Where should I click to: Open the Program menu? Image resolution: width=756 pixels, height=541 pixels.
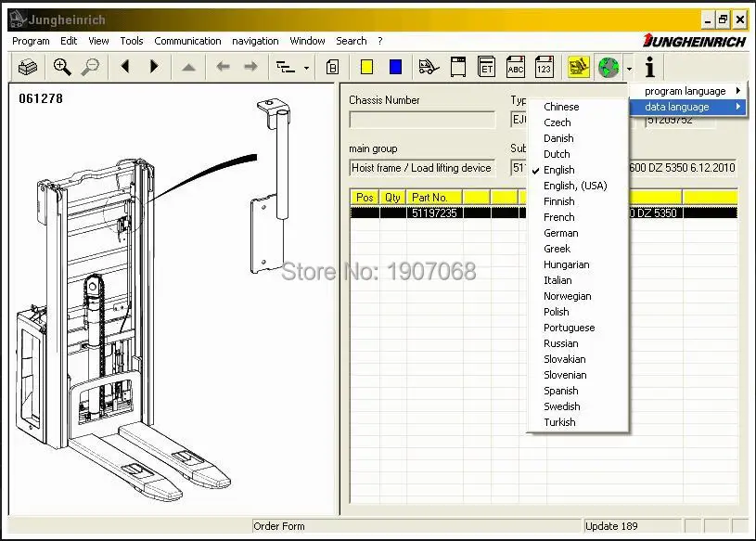pyautogui.click(x=31, y=41)
